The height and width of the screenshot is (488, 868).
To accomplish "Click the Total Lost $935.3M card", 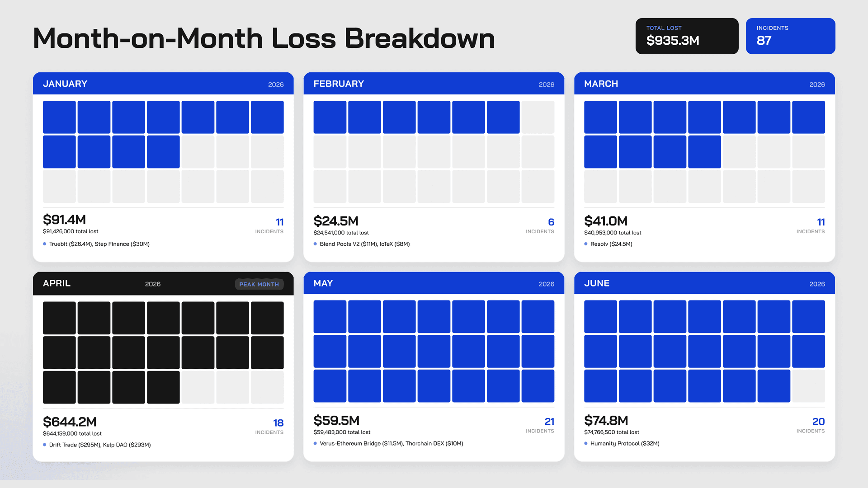I will [687, 36].
